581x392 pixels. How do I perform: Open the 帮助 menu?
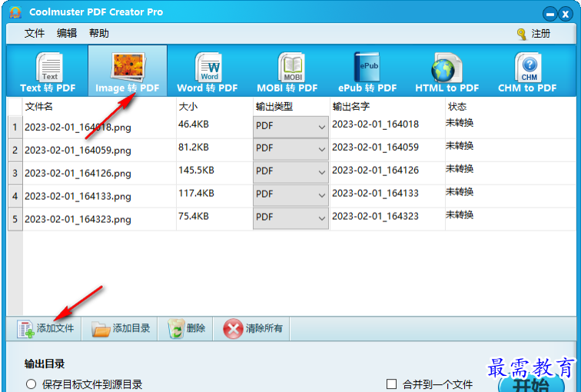point(99,33)
